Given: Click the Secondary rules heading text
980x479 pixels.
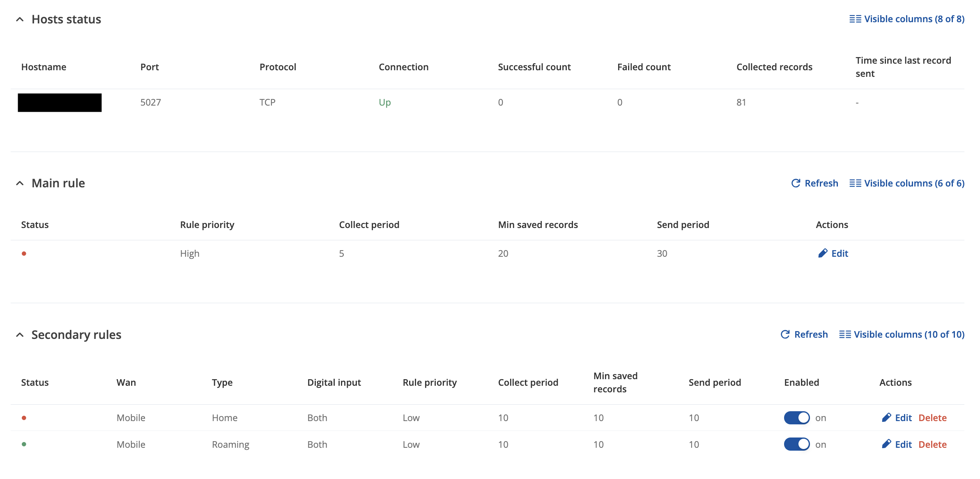Looking at the screenshot, I should pyautogui.click(x=76, y=335).
